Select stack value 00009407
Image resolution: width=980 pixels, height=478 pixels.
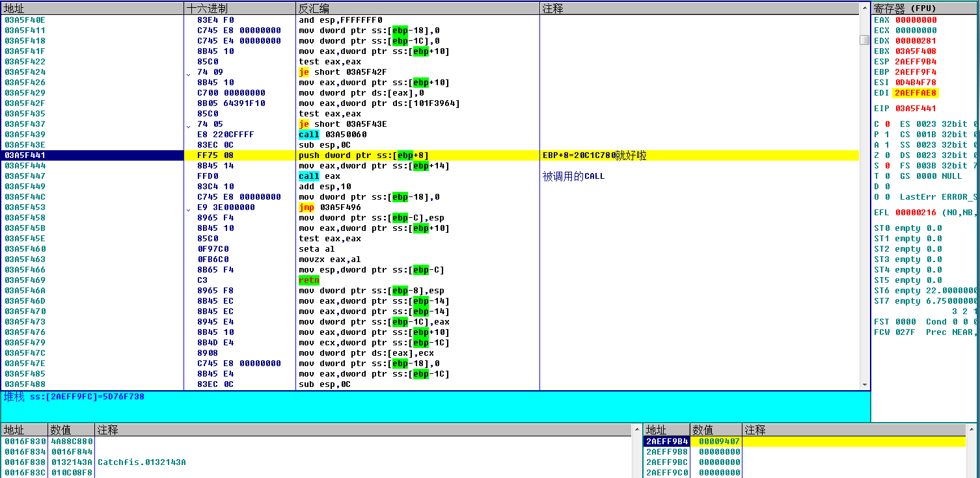pos(719,442)
